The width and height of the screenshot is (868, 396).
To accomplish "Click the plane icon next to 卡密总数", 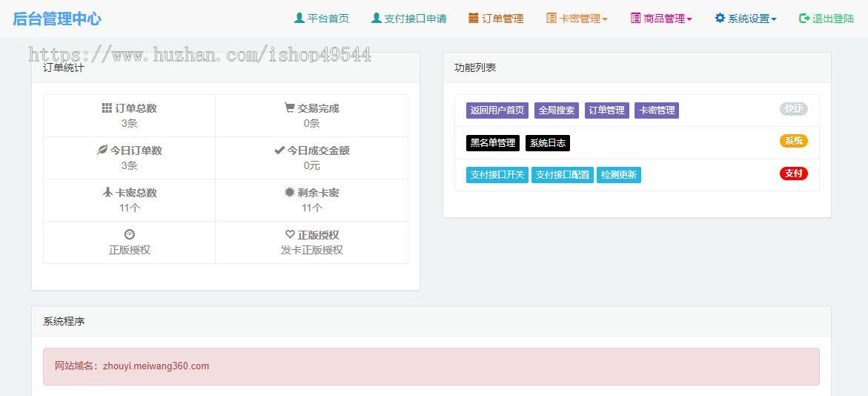I will click(x=107, y=192).
